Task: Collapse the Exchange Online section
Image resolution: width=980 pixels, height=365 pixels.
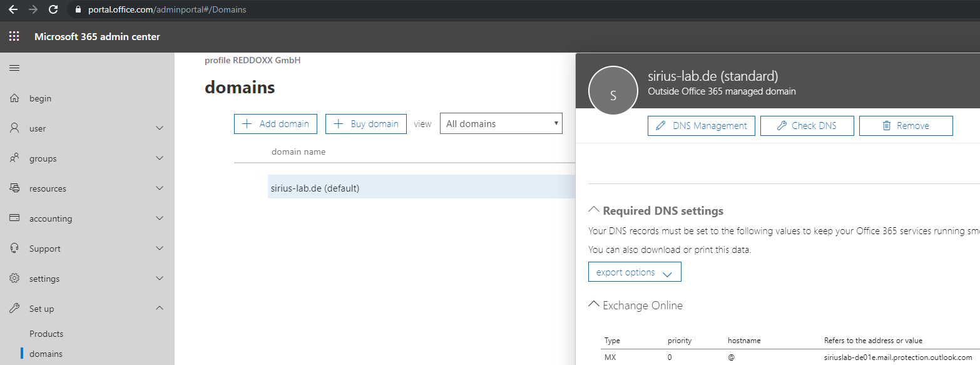Action: point(593,304)
